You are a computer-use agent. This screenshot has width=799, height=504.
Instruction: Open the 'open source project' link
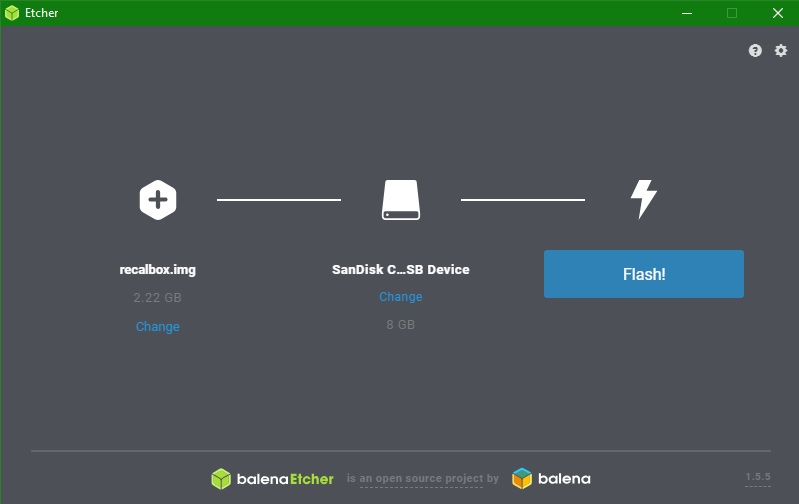coord(421,479)
